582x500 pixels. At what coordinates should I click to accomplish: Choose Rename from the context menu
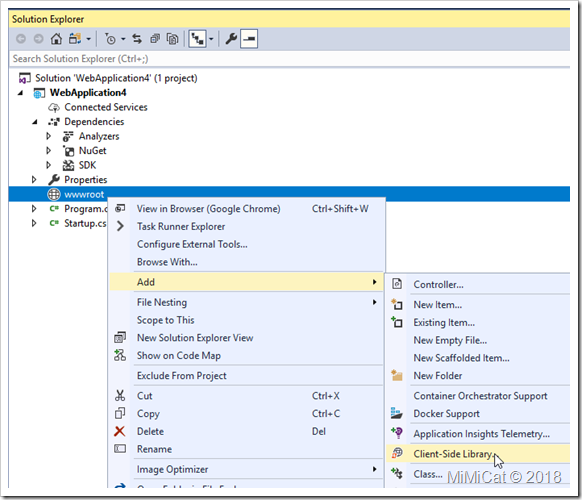(247, 449)
